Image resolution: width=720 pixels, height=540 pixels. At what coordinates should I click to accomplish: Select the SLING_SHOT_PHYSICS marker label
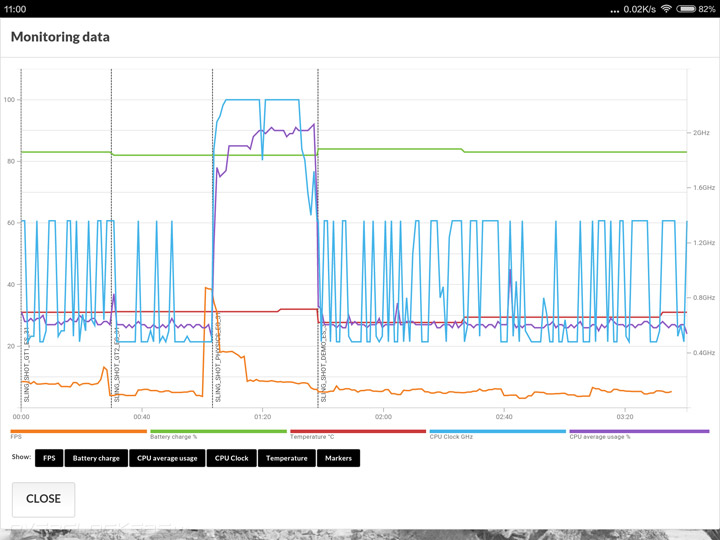coord(218,358)
